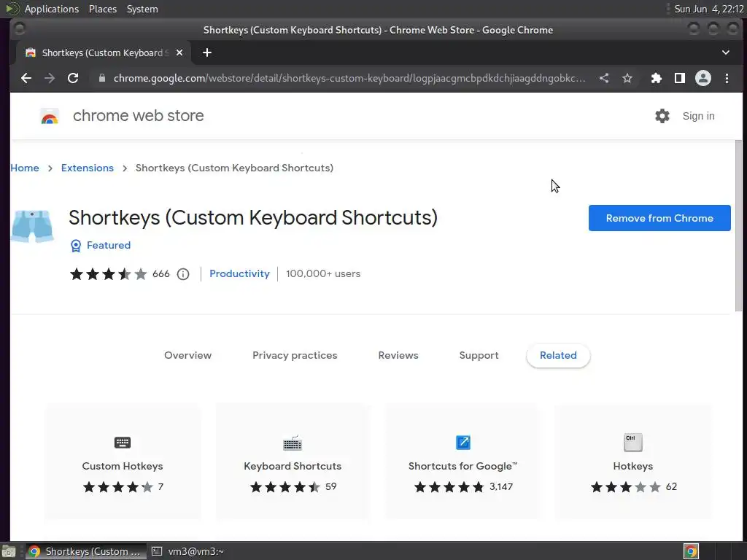Reload the current page
Viewport: 747px width, 560px height.
(73, 78)
